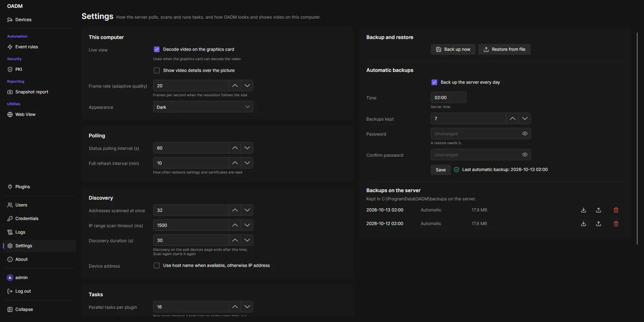Save automatic backup settings
The image size is (644, 322).
(x=441, y=170)
